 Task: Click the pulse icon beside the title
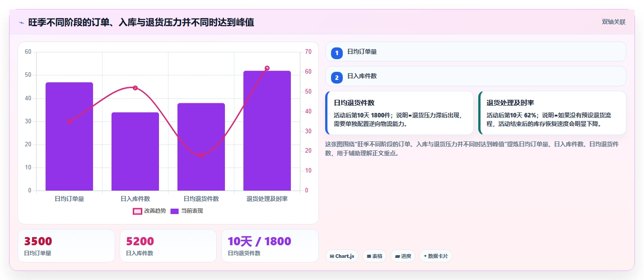[x=21, y=23]
